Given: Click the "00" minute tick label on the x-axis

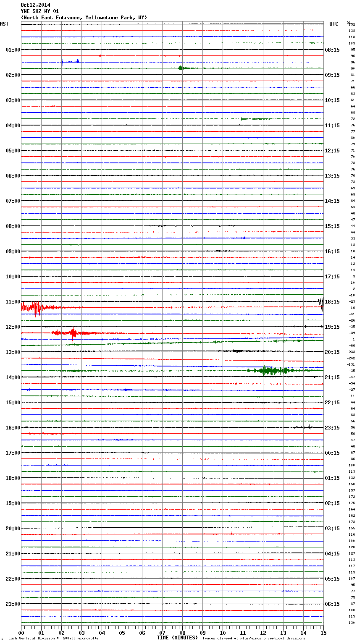Looking at the screenshot, I should [21, 633].
